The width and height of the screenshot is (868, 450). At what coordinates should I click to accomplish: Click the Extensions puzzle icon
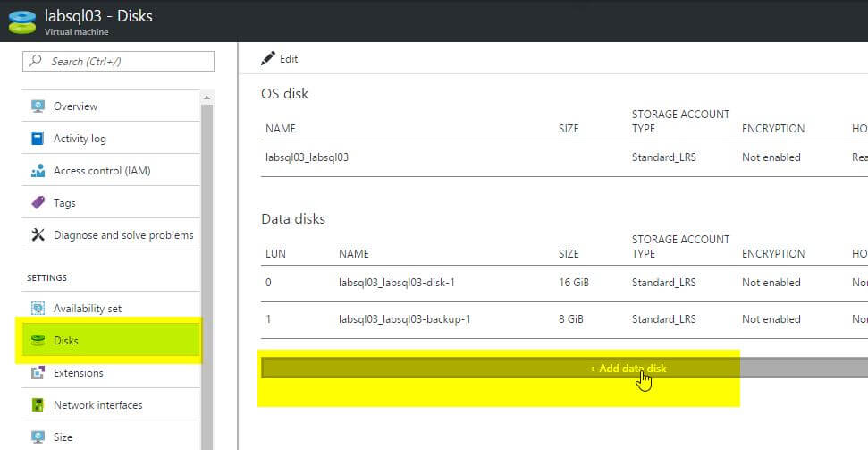point(38,372)
